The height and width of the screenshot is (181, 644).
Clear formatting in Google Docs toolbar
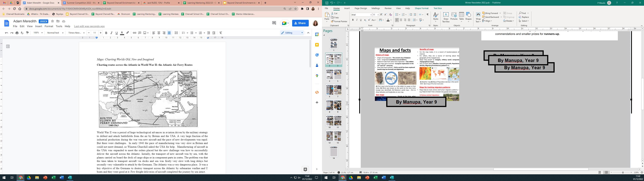[x=221, y=33]
